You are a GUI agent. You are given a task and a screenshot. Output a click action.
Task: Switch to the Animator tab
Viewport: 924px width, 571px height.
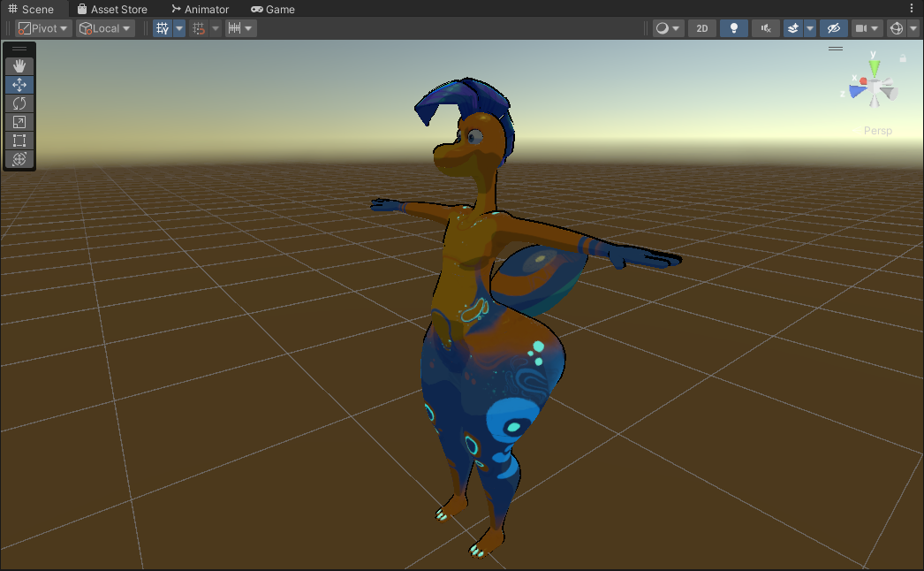tap(201, 10)
